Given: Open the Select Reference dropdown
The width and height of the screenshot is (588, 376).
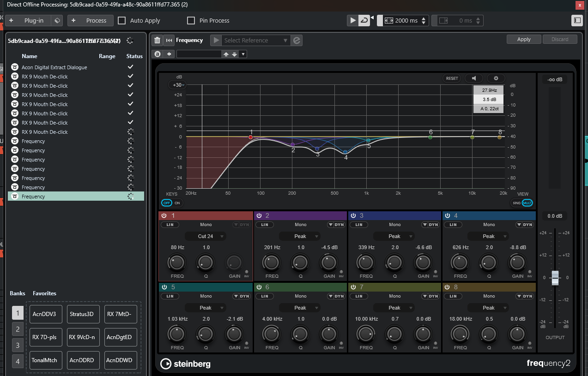Looking at the screenshot, I should point(256,41).
